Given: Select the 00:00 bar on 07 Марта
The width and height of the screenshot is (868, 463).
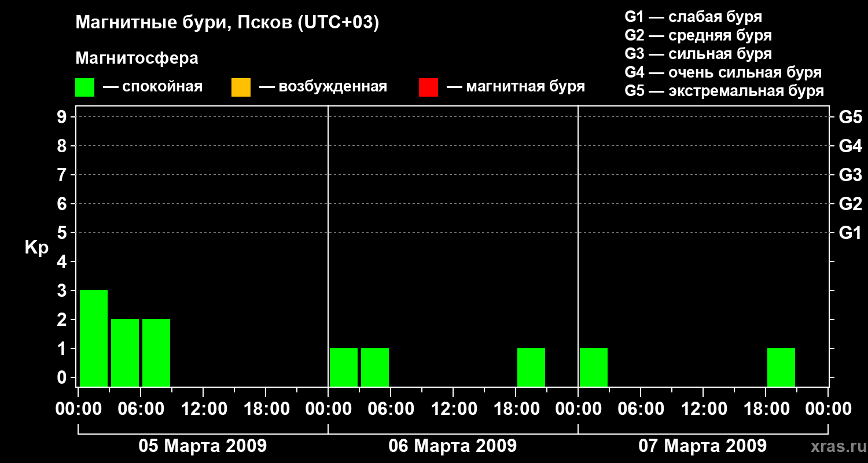Looking at the screenshot, I should click(594, 367).
